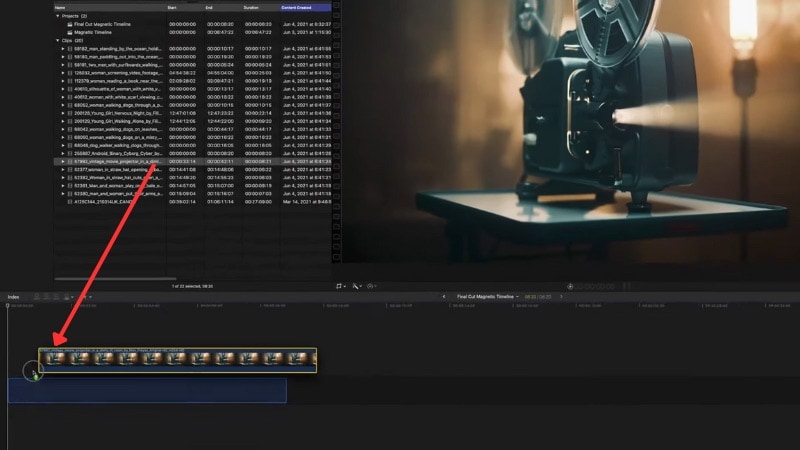This screenshot has height=450, width=800.
Task: Select the Magnetic Timeline project name
Action: pyautogui.click(x=92, y=32)
